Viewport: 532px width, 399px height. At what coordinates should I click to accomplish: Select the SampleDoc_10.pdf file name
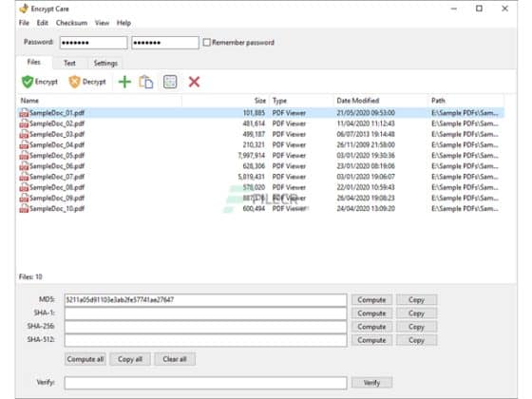coord(57,209)
